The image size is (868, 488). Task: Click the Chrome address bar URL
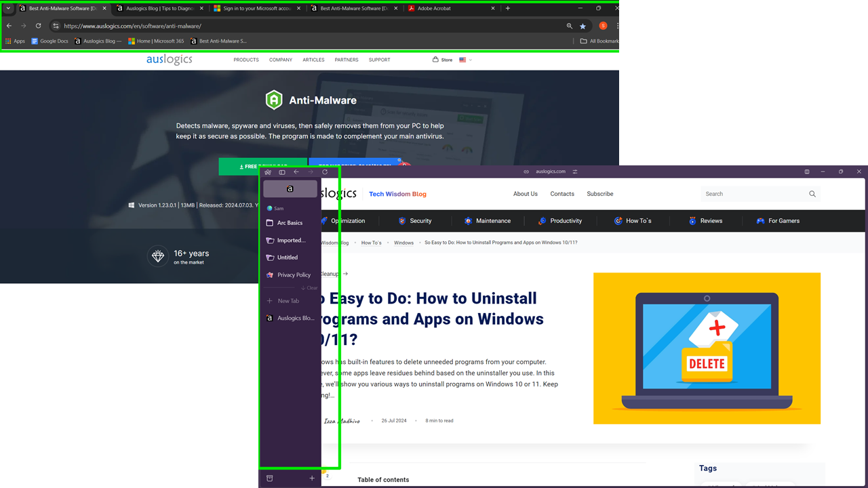[133, 26]
